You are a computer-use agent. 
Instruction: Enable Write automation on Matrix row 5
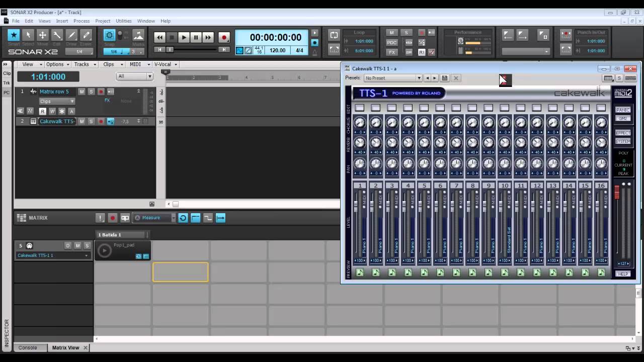(x=52, y=111)
